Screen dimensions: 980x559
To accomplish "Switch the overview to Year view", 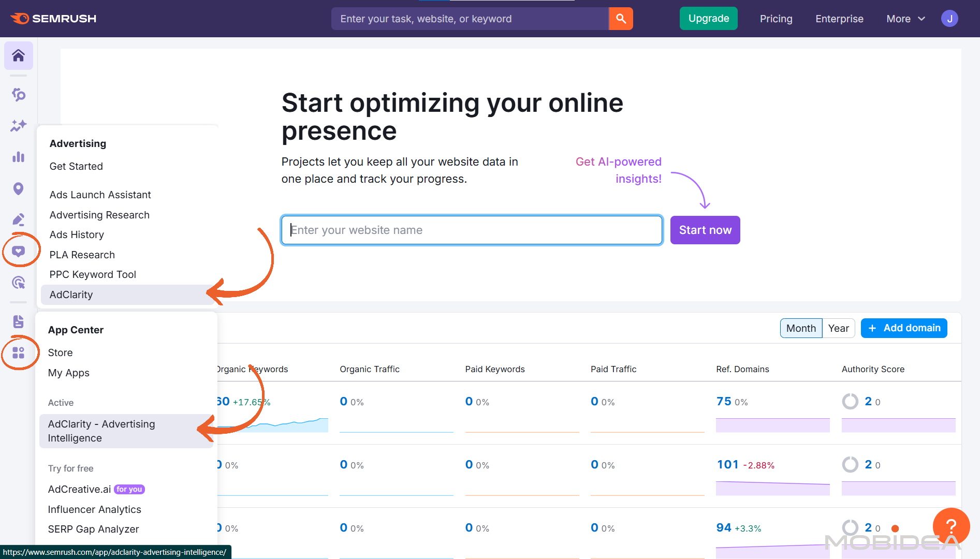I will [839, 328].
